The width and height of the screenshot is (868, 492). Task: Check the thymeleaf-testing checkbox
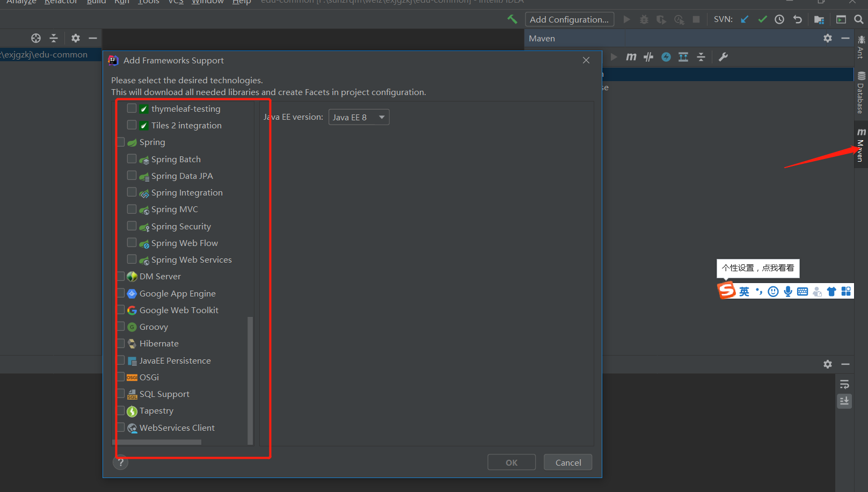click(132, 108)
